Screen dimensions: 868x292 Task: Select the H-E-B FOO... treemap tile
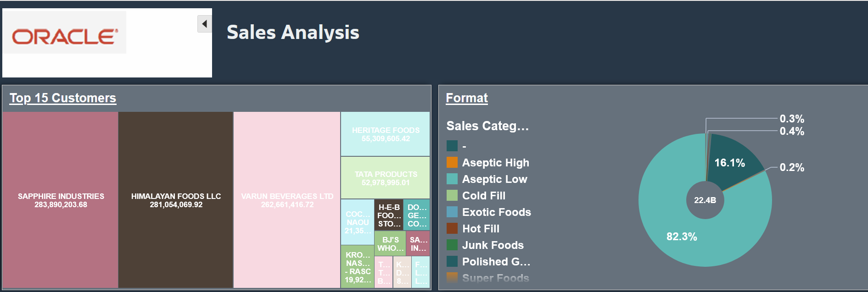pos(389,215)
